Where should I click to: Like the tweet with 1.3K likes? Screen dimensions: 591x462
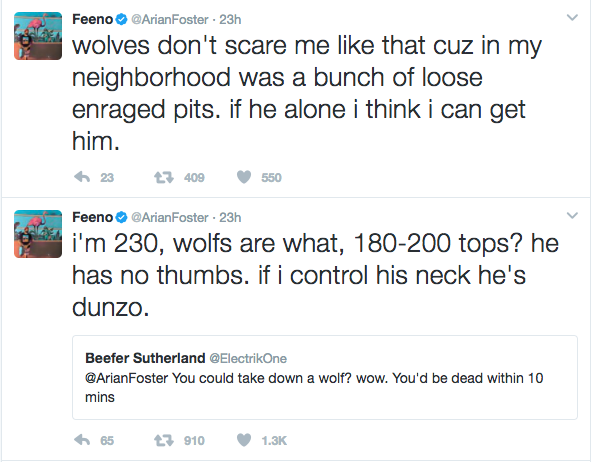[244, 440]
